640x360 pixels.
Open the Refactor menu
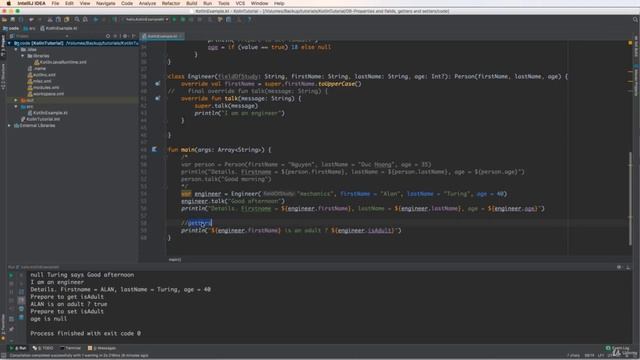coord(171,3)
